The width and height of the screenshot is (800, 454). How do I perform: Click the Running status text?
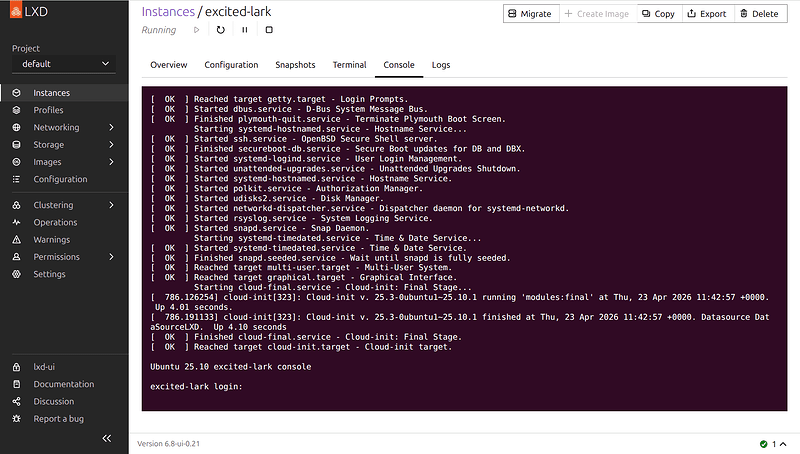[159, 30]
